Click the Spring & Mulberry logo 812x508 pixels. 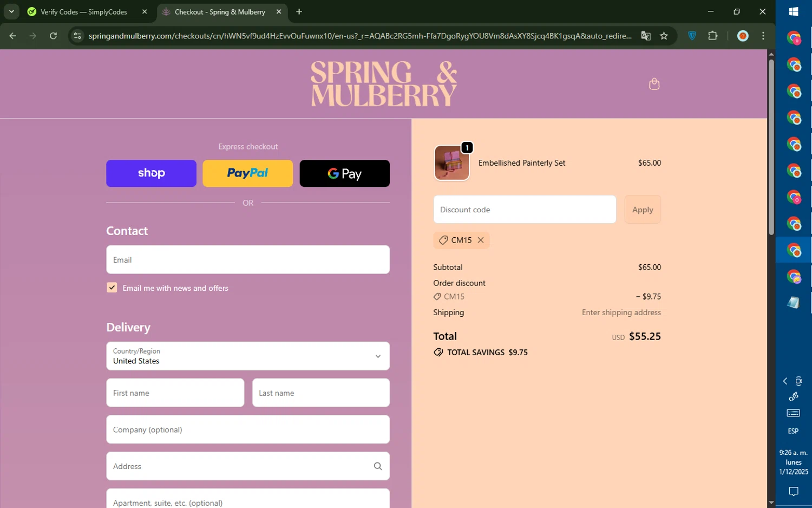(x=384, y=83)
